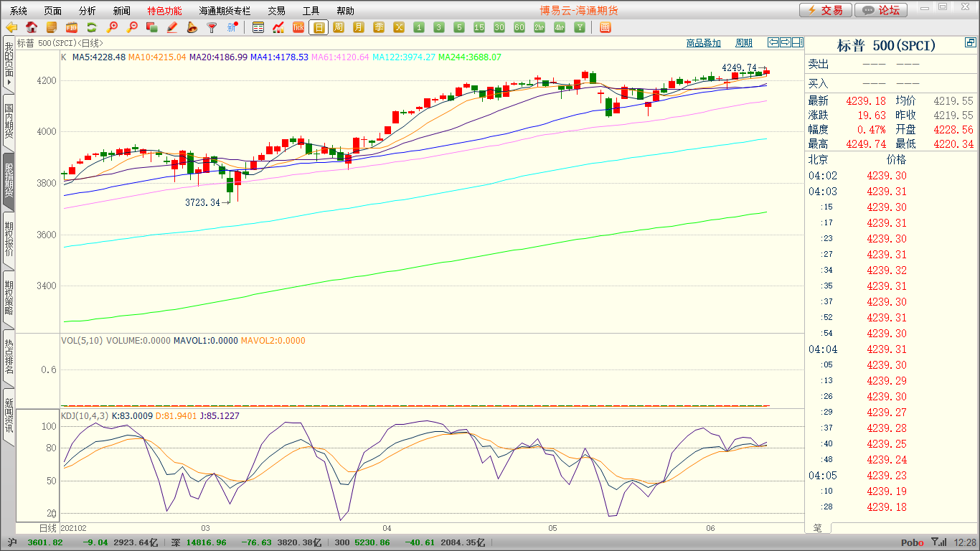Open the 页面 menu

click(x=53, y=11)
